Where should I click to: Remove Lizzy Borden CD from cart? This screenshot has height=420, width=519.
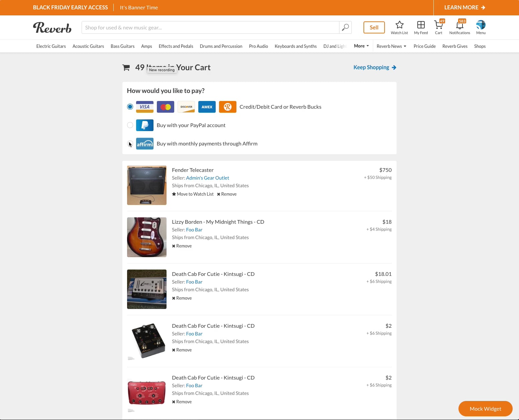(x=182, y=246)
